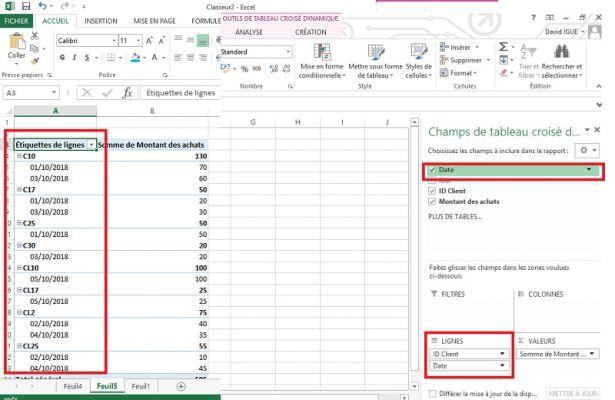Click Format in Cellules group
Viewport: 615px width, 400px height.
458,73
